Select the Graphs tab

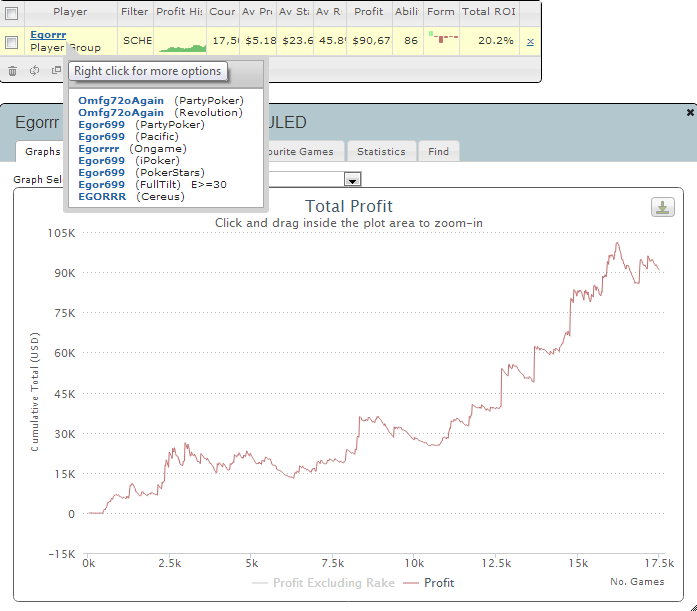(x=42, y=152)
